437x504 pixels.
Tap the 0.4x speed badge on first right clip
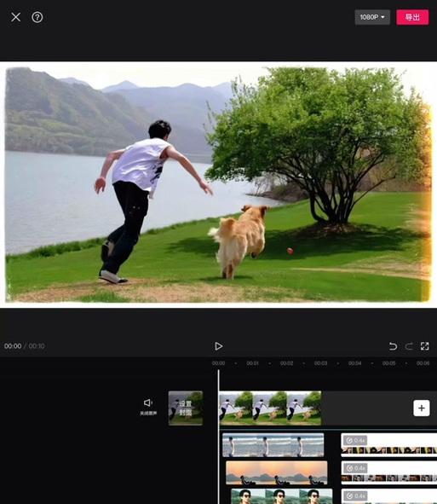point(355,440)
